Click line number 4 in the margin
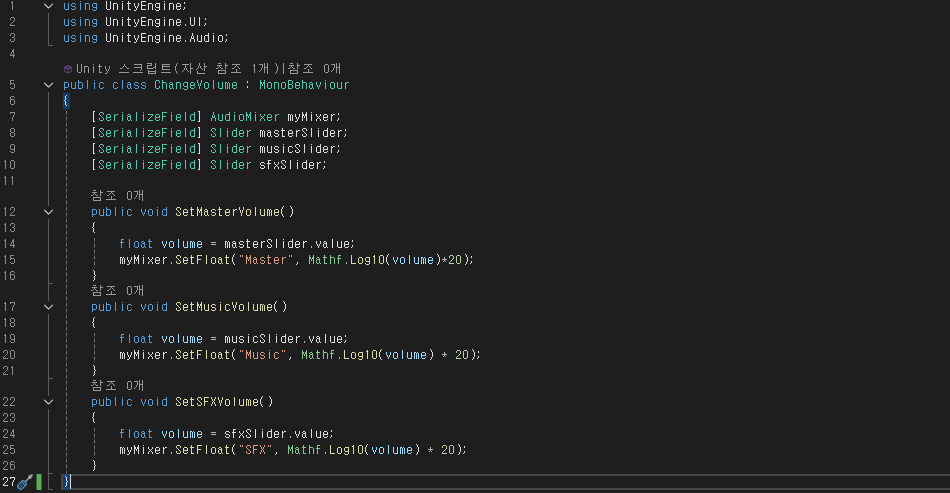The width and height of the screenshot is (950, 493). tap(12, 54)
